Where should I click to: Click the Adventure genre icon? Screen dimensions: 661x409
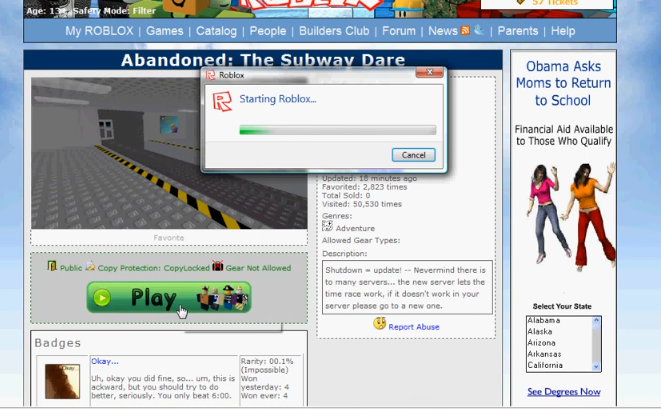(327, 226)
